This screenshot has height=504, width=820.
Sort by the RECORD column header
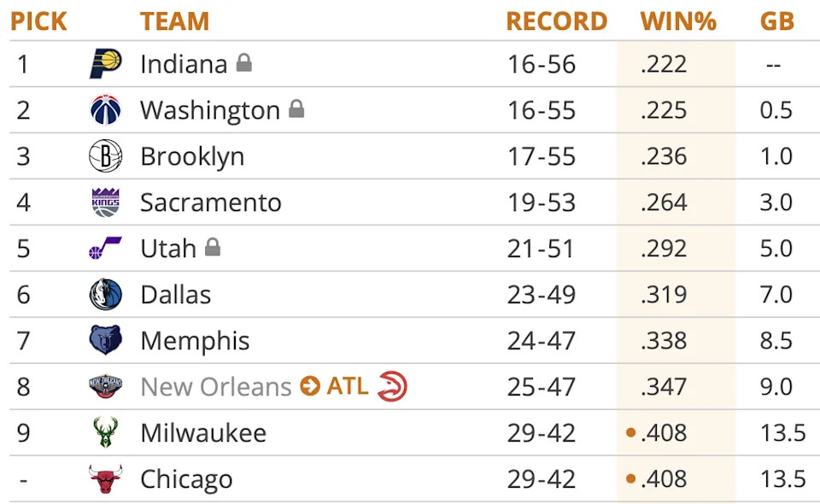tap(556, 21)
